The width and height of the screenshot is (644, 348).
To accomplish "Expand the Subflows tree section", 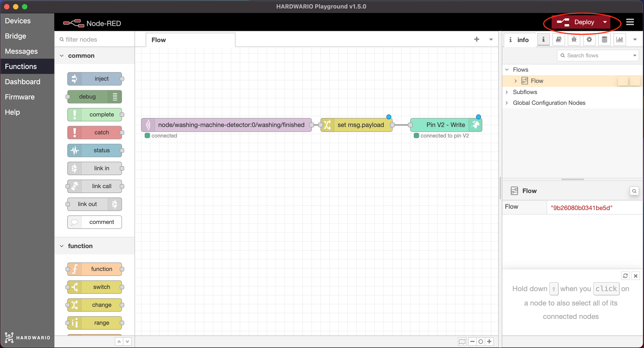I will 507,92.
